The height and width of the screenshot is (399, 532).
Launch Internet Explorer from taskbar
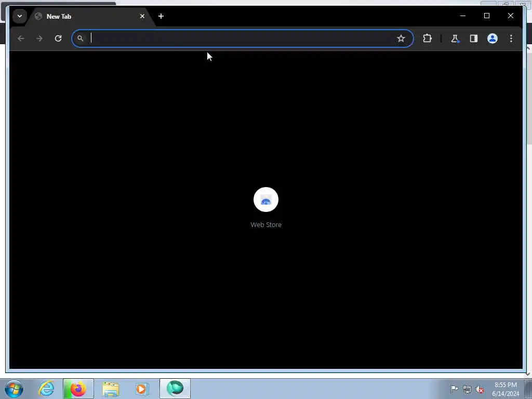46,389
